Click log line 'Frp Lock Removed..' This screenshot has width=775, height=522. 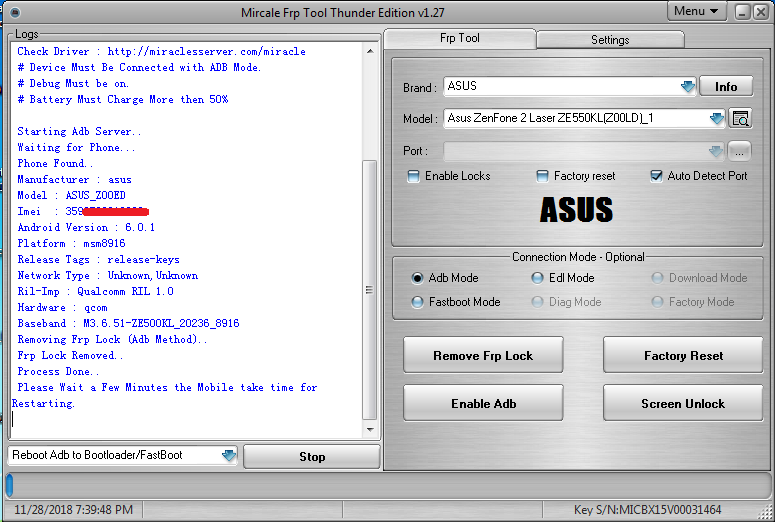[x=70, y=355]
